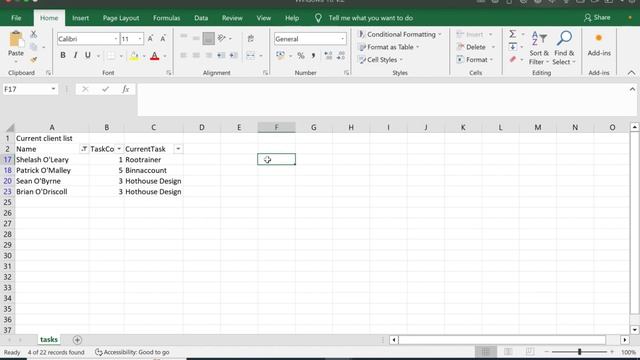Switch to the Page Layout tab
The image size is (640, 360).
[121, 18]
